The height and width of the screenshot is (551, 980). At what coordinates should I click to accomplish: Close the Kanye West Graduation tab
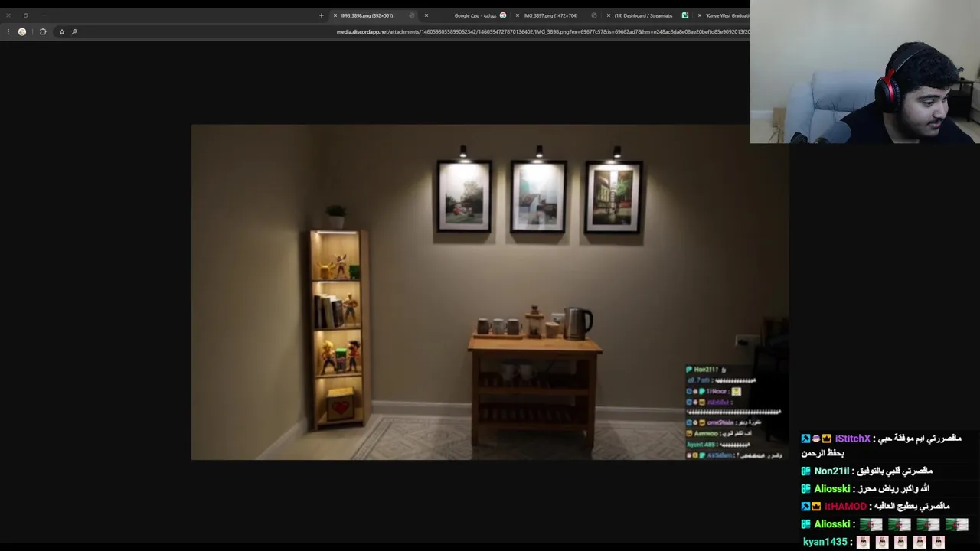coord(699,15)
